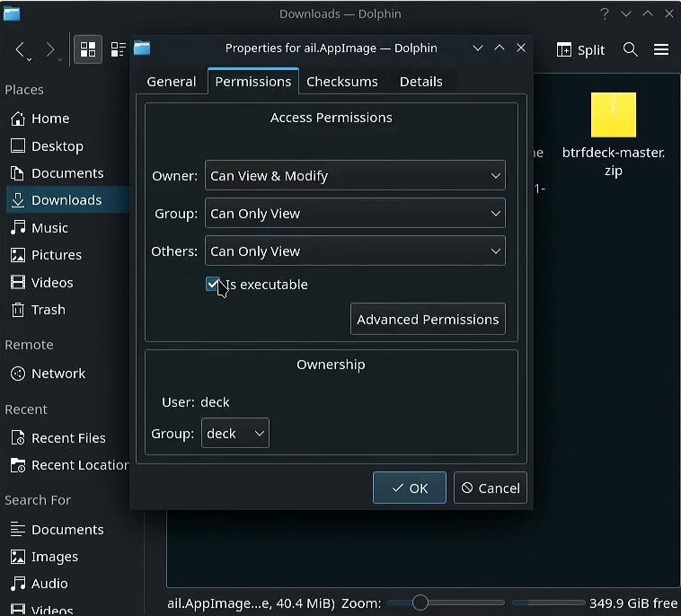Viewport: 681px width, 616px height.
Task: Select the btrfdeck-master.zip file
Action: [614, 135]
